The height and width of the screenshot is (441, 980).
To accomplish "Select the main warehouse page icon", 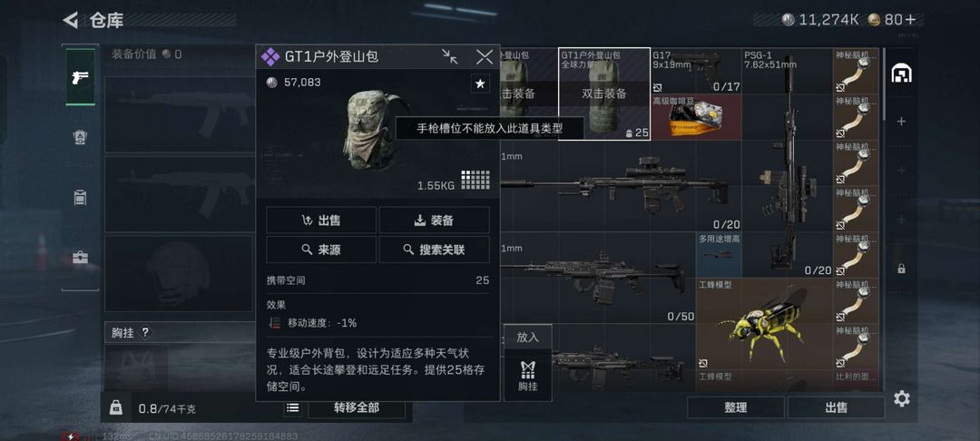I will [x=901, y=73].
